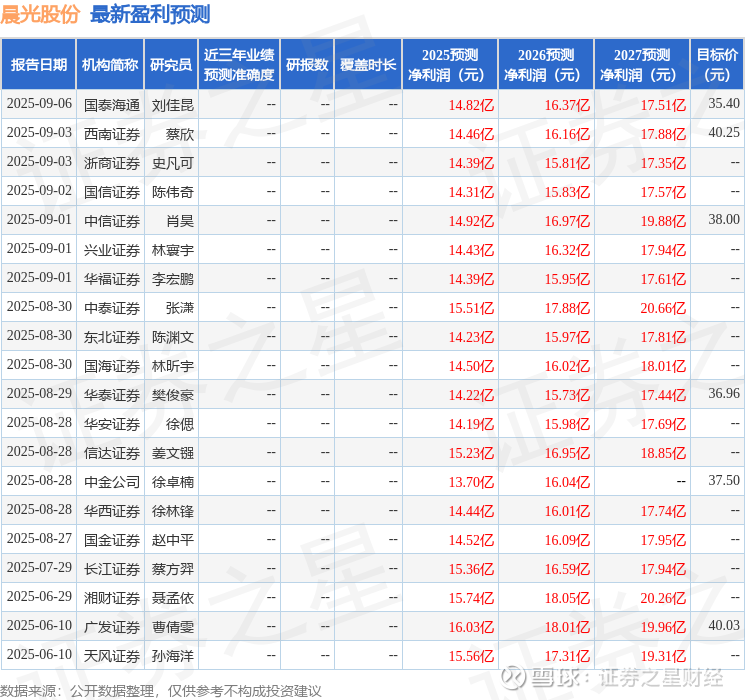The height and width of the screenshot is (700, 745).
Task: Click the target price 38.00
Action: point(724,219)
